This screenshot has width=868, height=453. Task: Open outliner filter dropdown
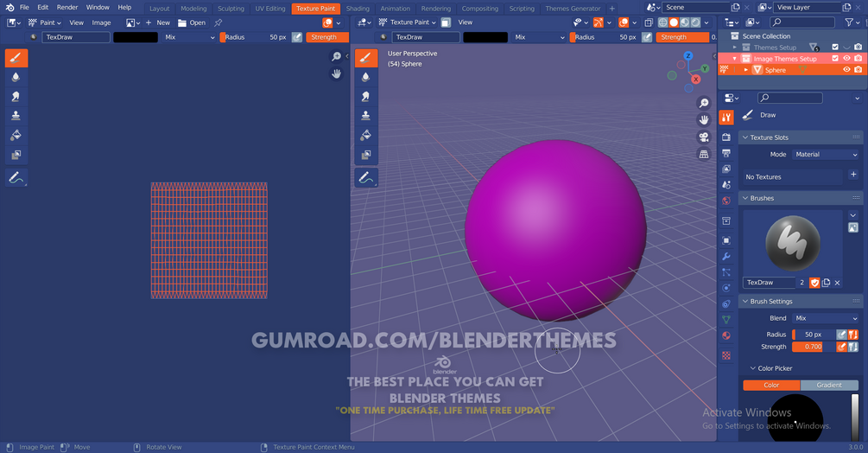(x=852, y=22)
